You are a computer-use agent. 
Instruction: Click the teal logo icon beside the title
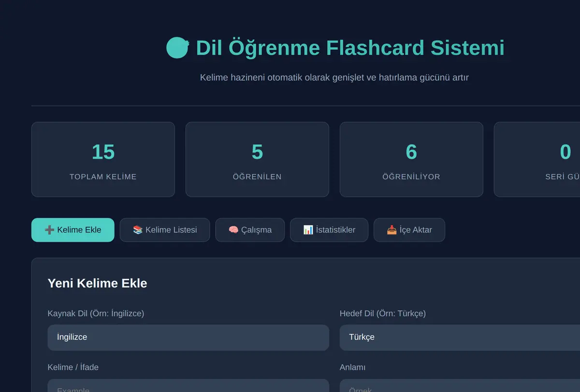coord(177,48)
